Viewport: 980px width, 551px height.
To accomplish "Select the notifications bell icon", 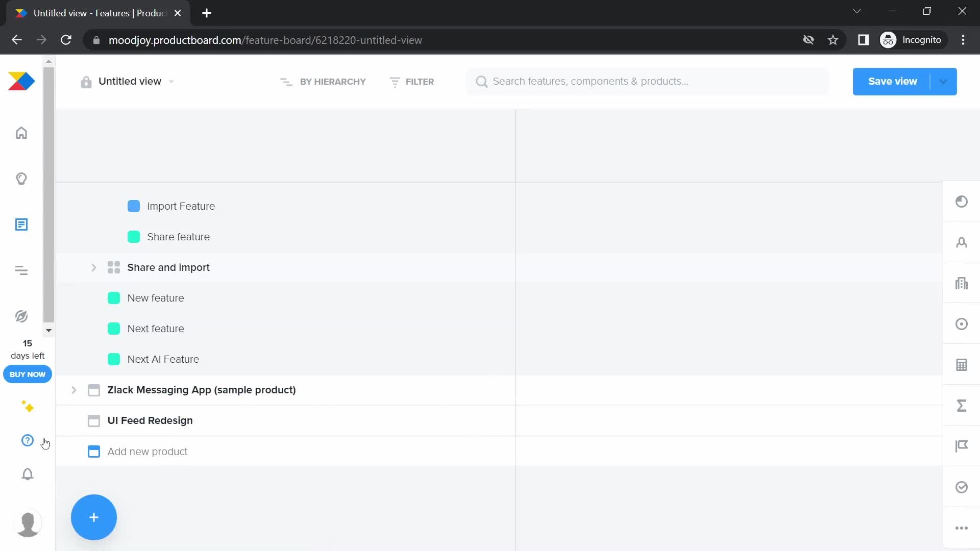I will [28, 474].
